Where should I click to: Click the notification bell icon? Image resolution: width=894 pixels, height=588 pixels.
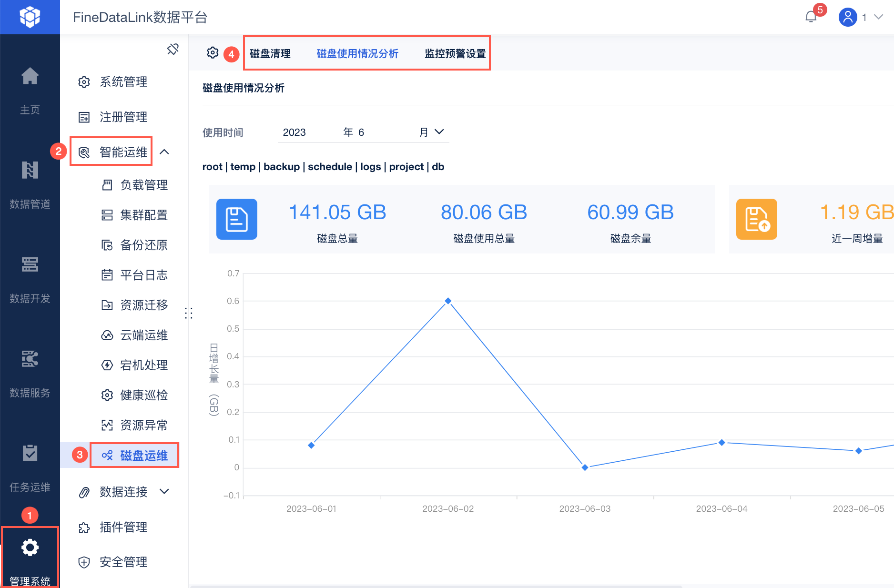pos(811,17)
